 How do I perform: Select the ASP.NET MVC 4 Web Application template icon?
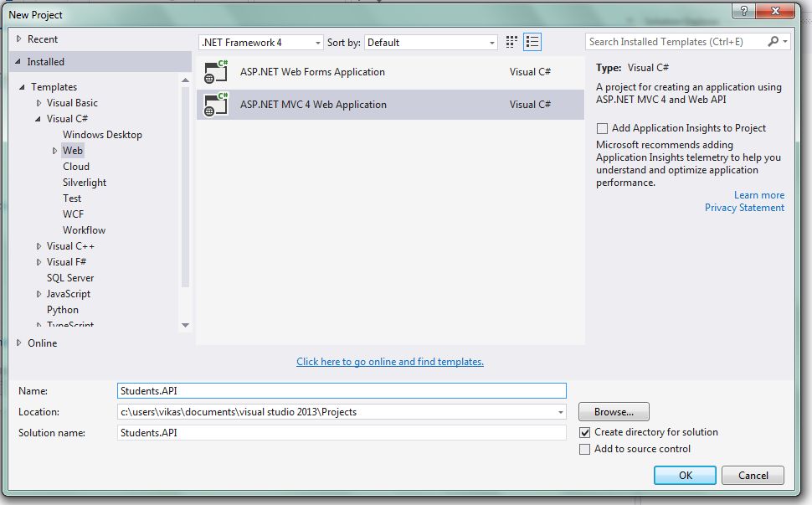click(215, 103)
